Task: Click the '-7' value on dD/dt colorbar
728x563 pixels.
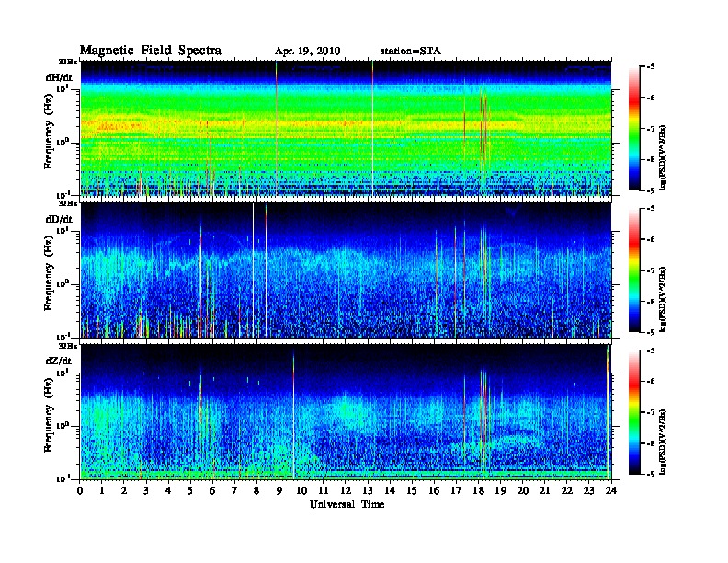Action: click(651, 270)
